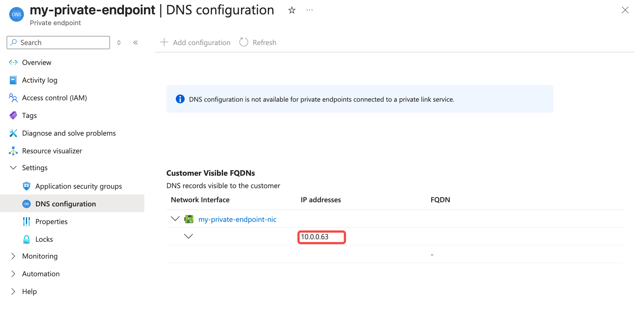Click the Search input field in sidebar
This screenshot has width=644, height=310.
coord(58,43)
